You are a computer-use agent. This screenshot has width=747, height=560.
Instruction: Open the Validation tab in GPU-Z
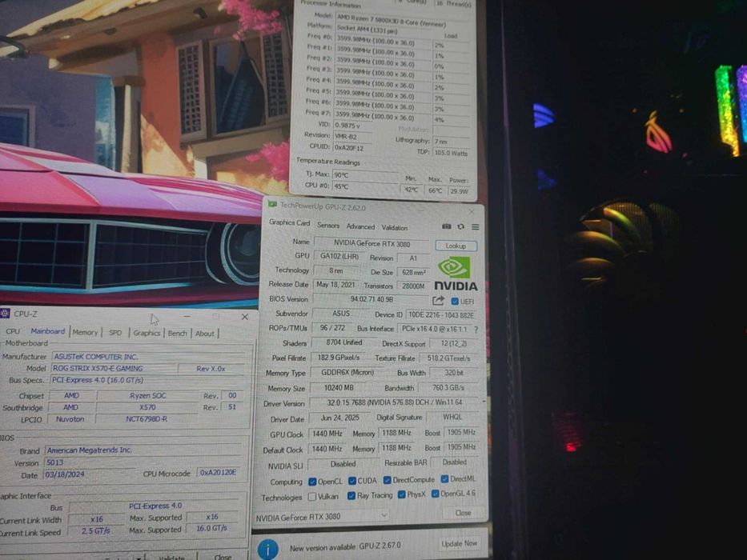click(x=395, y=228)
